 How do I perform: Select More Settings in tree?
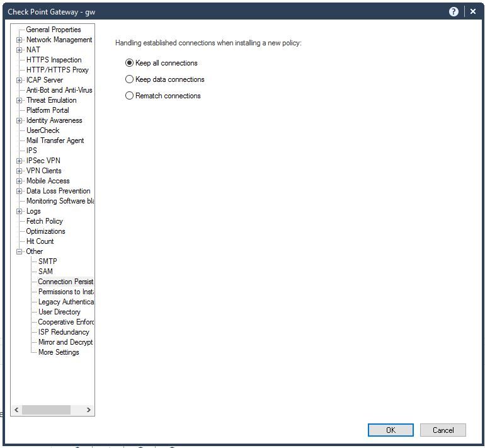[59, 352]
